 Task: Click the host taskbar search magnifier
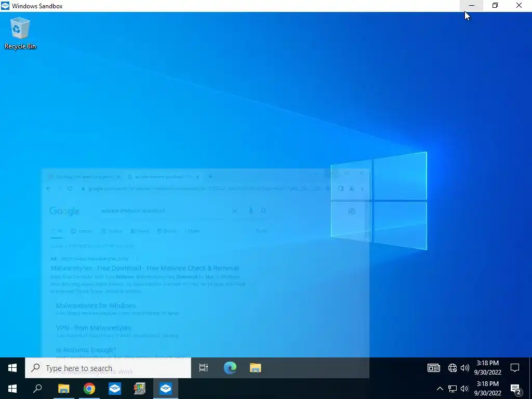tap(37, 389)
